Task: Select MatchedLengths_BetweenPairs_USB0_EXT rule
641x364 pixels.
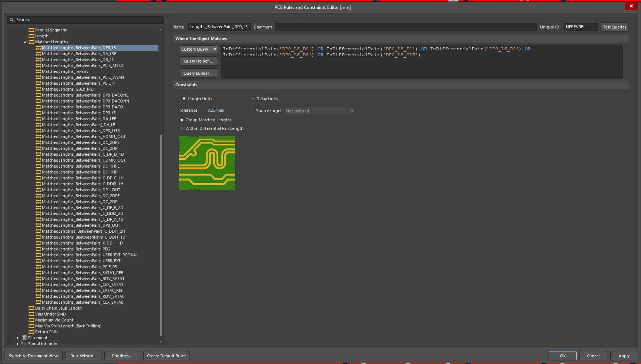Action: pos(81,261)
